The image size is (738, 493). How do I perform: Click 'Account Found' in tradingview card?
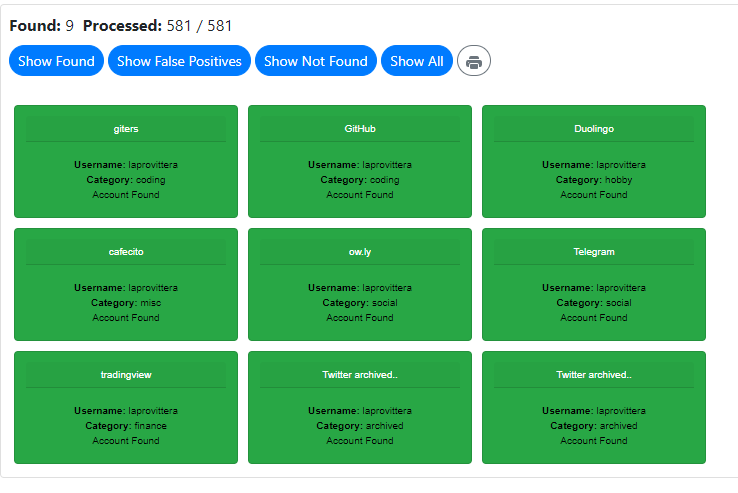(x=126, y=440)
